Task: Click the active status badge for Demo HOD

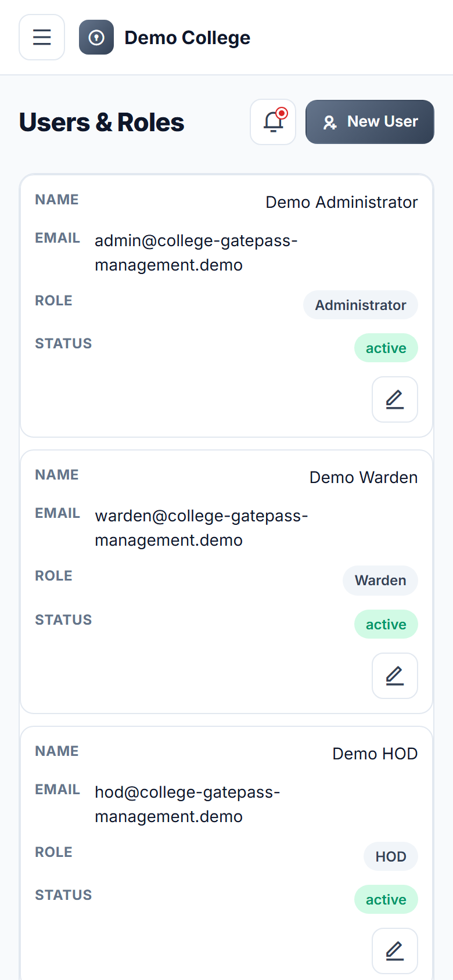Action: (386, 899)
